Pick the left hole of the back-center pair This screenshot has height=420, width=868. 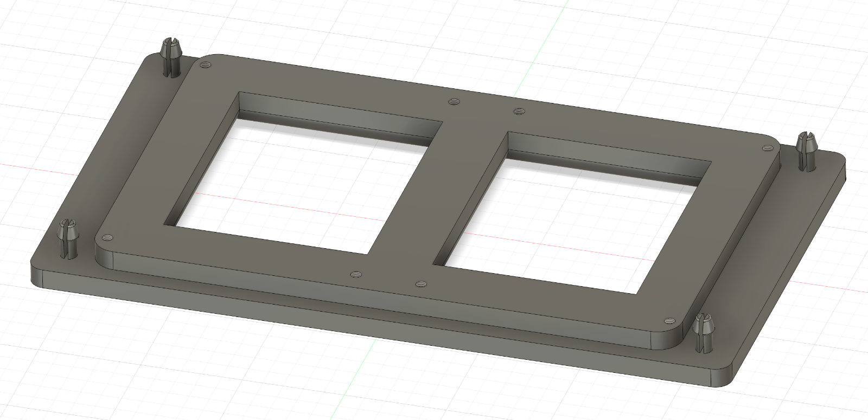454,102
